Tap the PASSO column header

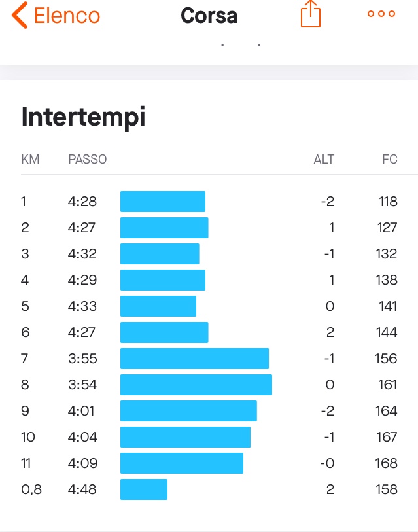click(x=88, y=159)
